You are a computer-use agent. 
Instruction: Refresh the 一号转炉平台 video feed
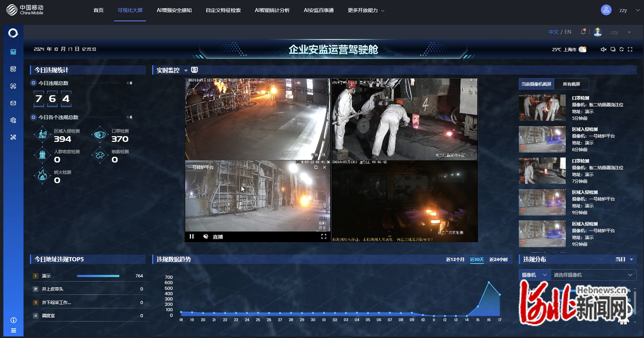click(316, 167)
